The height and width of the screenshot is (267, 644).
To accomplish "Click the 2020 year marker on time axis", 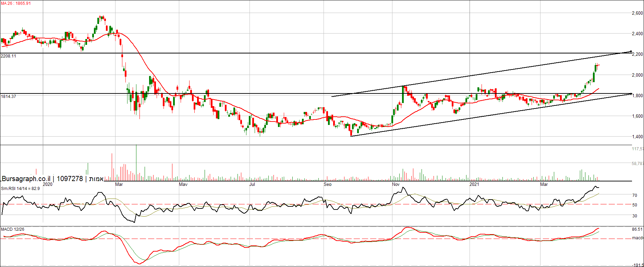I will pos(48,185).
